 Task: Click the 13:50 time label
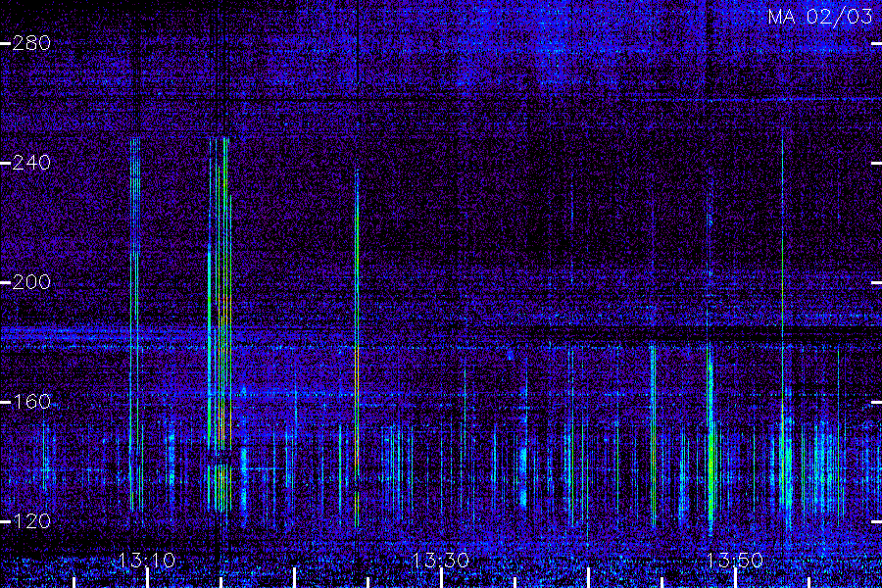735,561
